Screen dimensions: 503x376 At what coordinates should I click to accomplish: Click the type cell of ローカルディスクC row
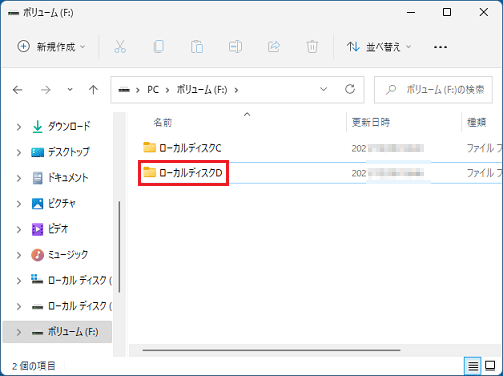(484, 148)
